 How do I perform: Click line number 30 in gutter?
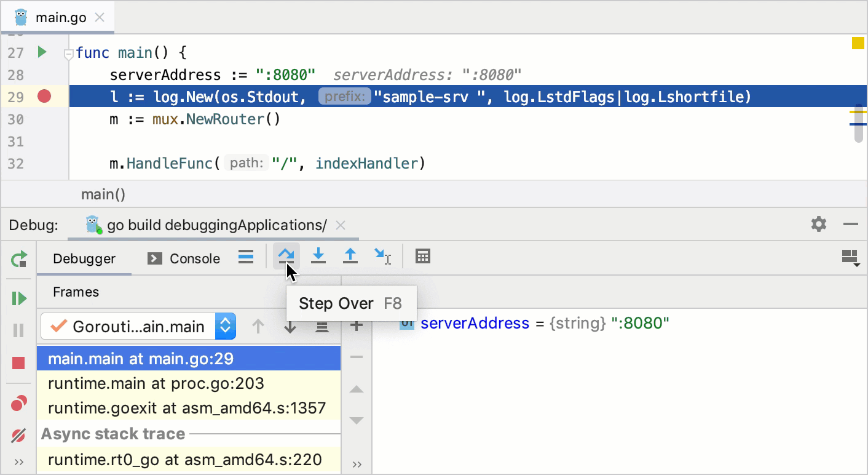[x=15, y=119]
